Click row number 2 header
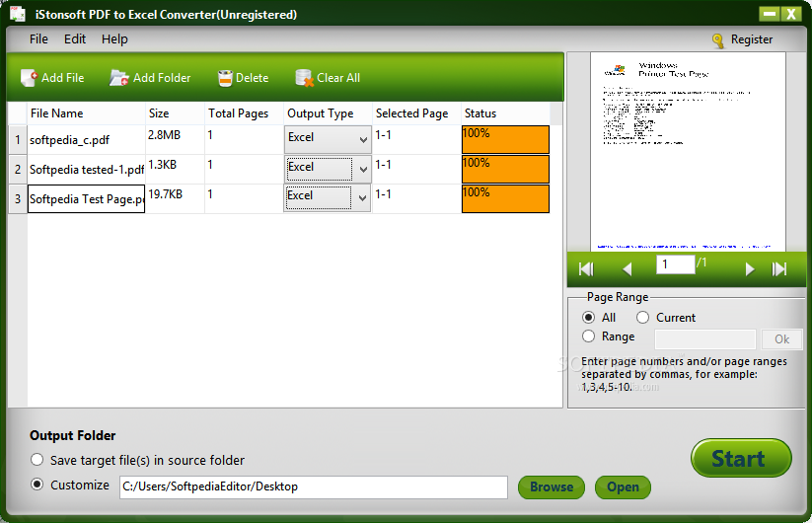 click(18, 170)
